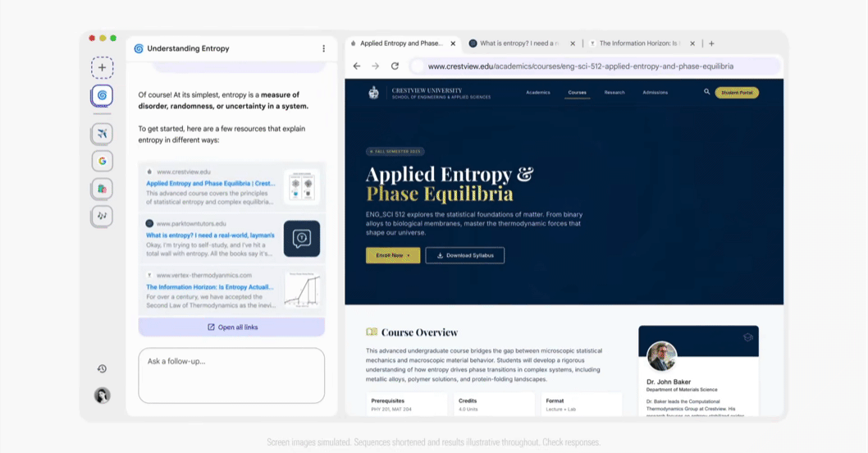Open the Admissions menu item
868x453 pixels.
tap(655, 93)
